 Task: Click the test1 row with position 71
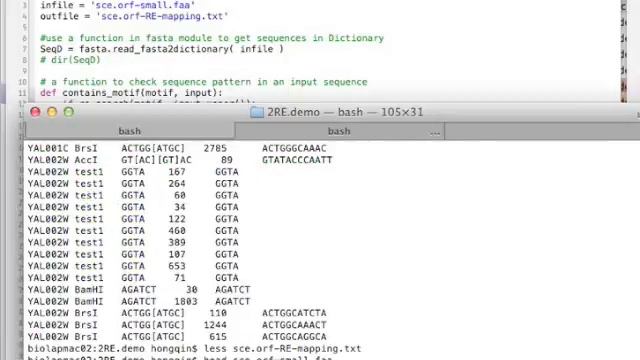(133, 278)
